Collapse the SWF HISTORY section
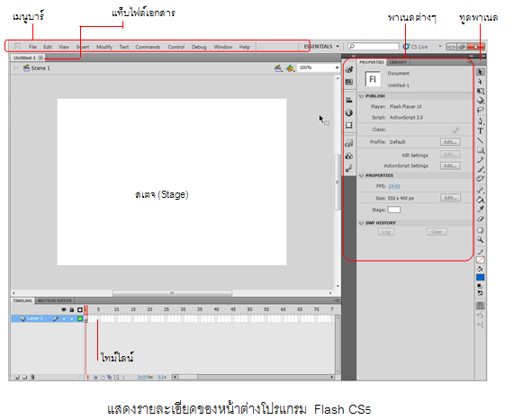Viewport: 514px width, 420px height. click(x=361, y=223)
